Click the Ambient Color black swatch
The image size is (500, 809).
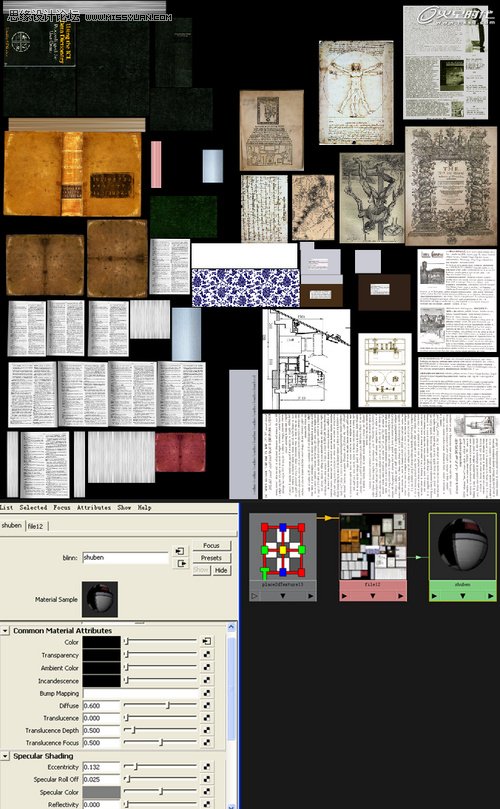101,668
